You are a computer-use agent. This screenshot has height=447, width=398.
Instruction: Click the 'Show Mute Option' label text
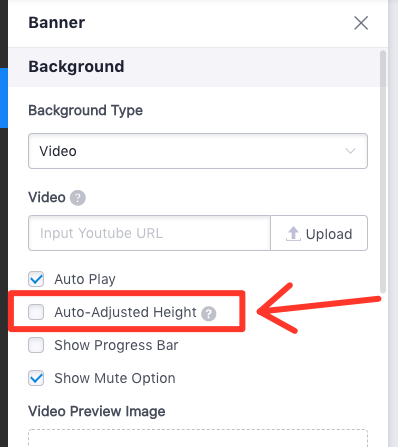pos(115,378)
